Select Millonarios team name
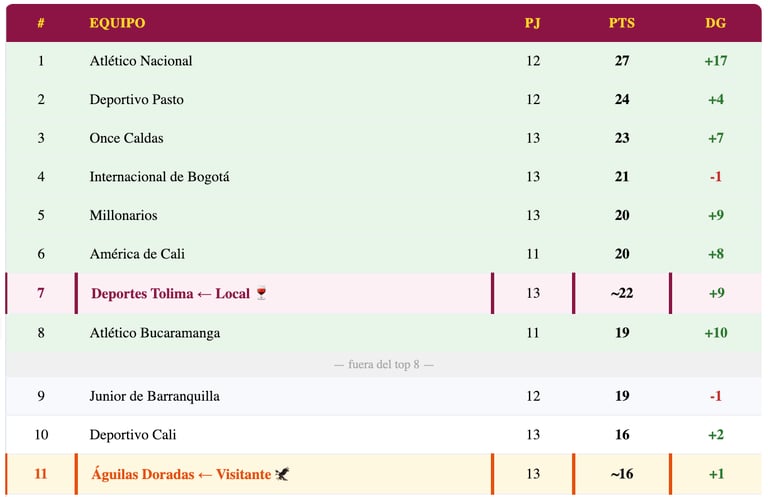 click(123, 215)
